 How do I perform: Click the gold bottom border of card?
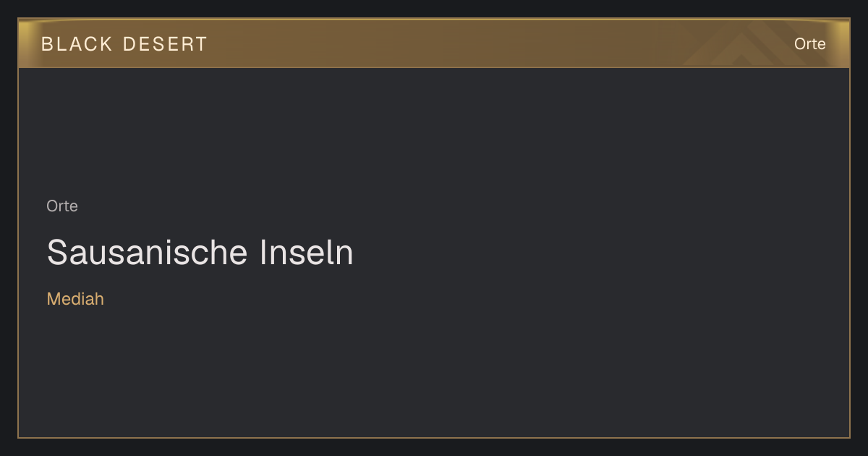pyautogui.click(x=434, y=437)
